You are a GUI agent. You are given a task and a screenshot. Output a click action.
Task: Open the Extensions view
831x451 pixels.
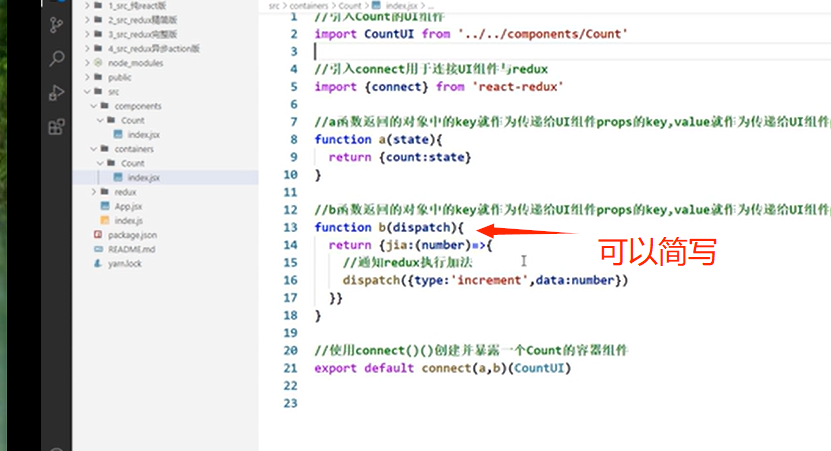tap(56, 127)
